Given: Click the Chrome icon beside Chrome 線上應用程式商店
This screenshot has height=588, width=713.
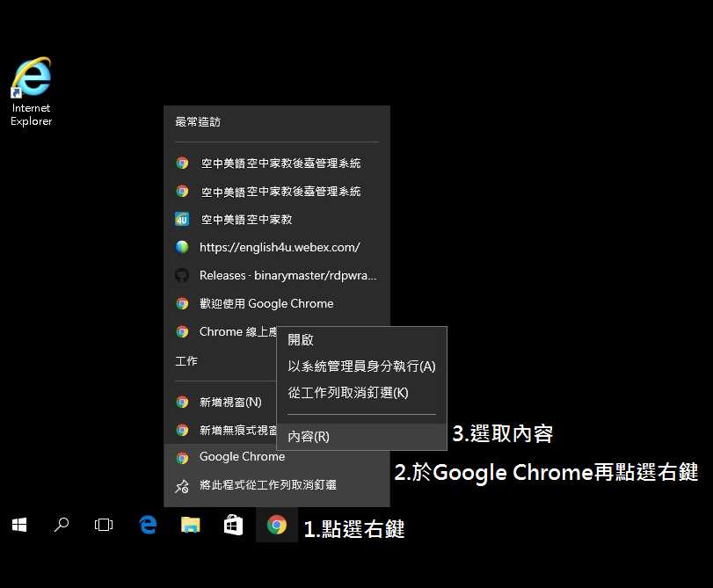Looking at the screenshot, I should 182,331.
